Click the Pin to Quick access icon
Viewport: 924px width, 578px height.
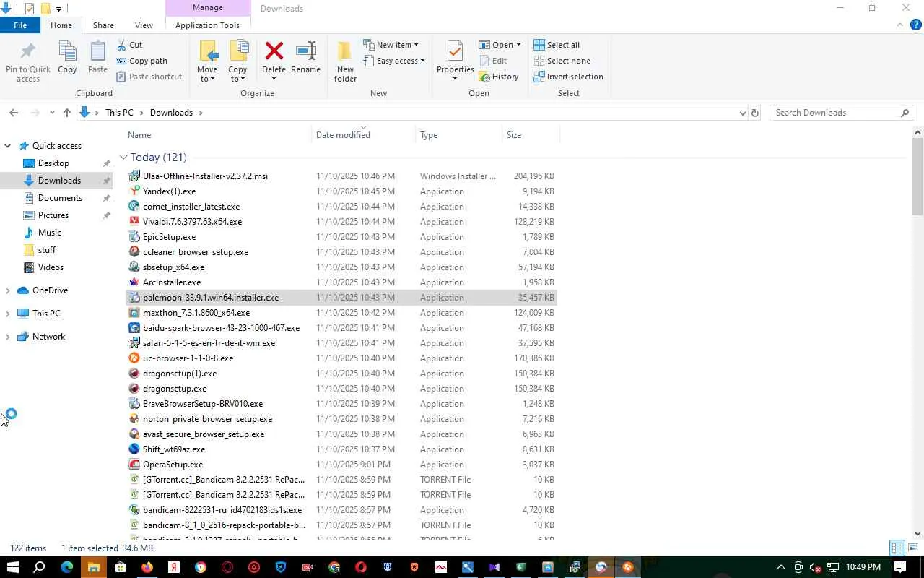coord(28,52)
